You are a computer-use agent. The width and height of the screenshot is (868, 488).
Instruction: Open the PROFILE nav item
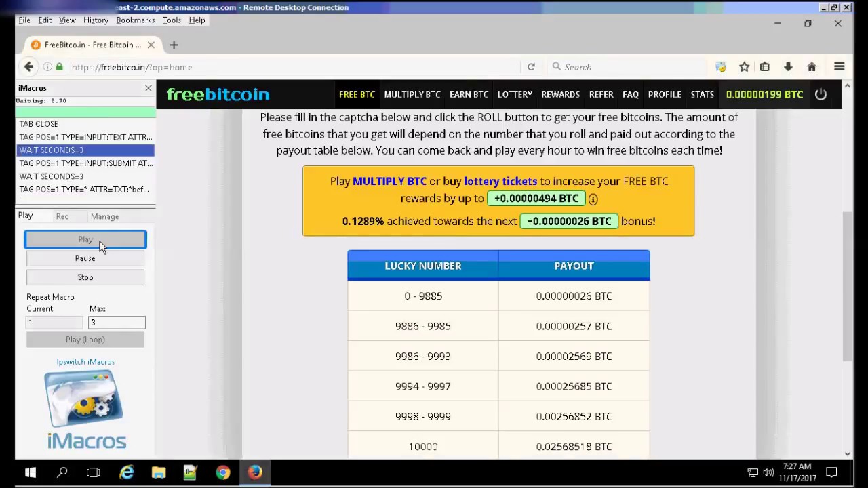[x=665, y=94]
